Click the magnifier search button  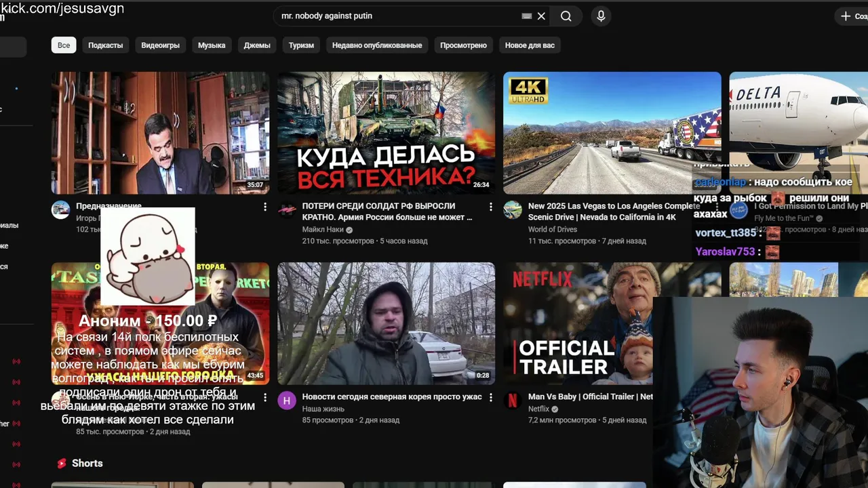point(566,16)
